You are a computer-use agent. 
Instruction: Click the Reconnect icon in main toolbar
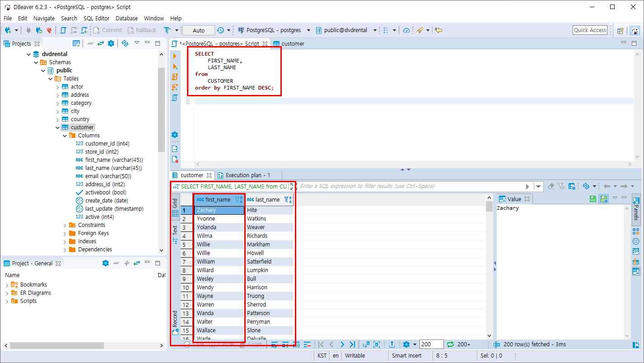[39, 30]
